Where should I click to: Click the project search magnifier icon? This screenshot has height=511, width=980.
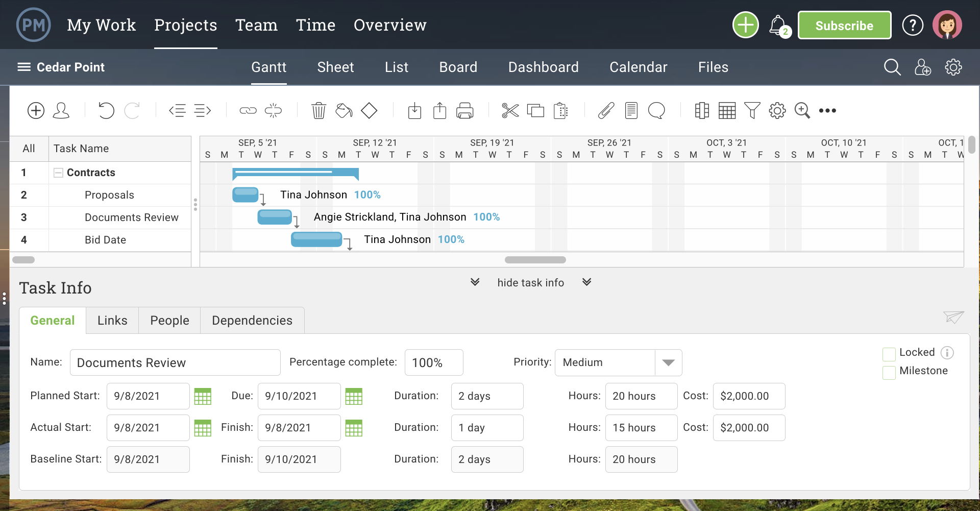tap(892, 67)
